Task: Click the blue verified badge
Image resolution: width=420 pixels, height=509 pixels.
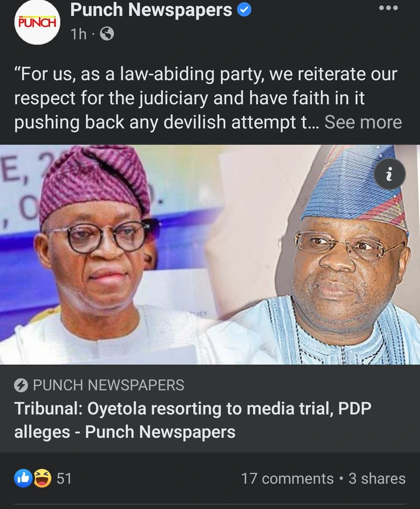Action: click(x=244, y=10)
